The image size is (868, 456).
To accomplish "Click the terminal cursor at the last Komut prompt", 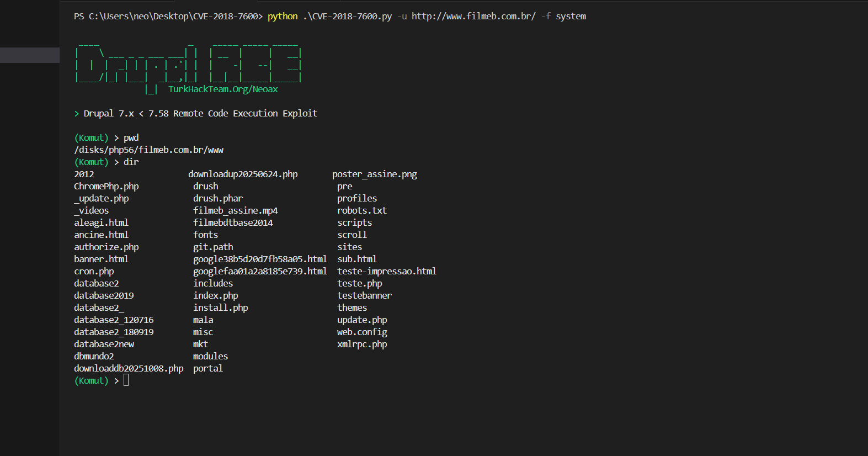I will pyautogui.click(x=126, y=380).
